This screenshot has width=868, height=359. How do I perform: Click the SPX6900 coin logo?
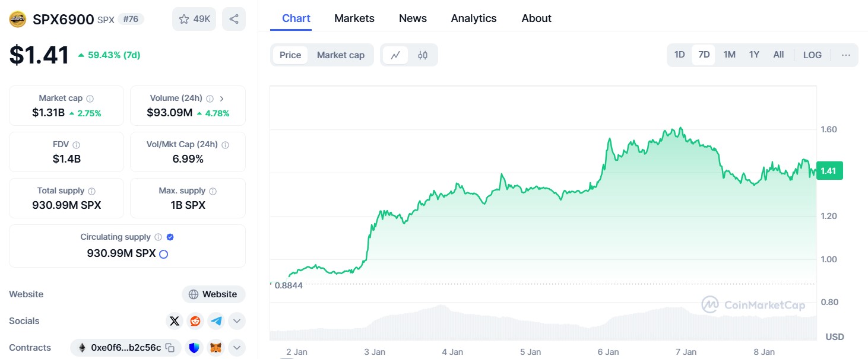coord(18,19)
